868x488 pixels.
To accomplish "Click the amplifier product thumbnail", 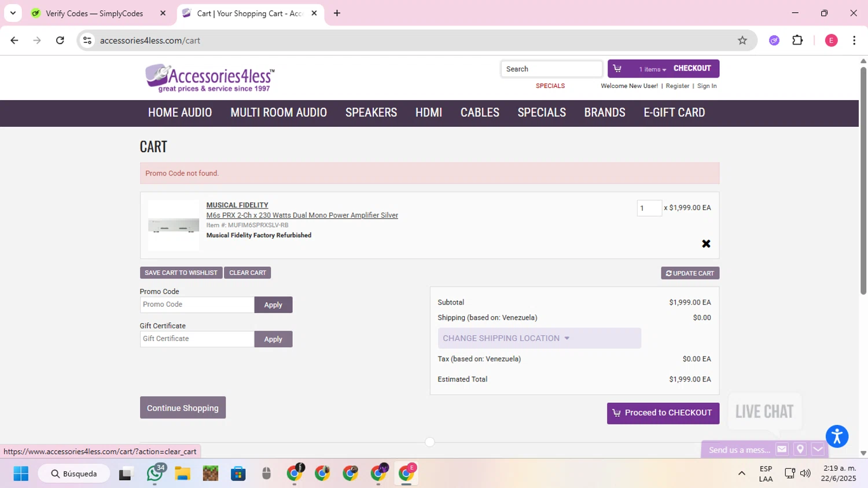I will [174, 226].
